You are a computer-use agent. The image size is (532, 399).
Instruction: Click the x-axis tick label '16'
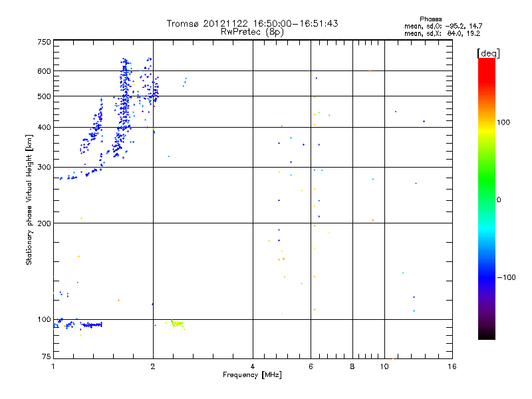(x=452, y=366)
